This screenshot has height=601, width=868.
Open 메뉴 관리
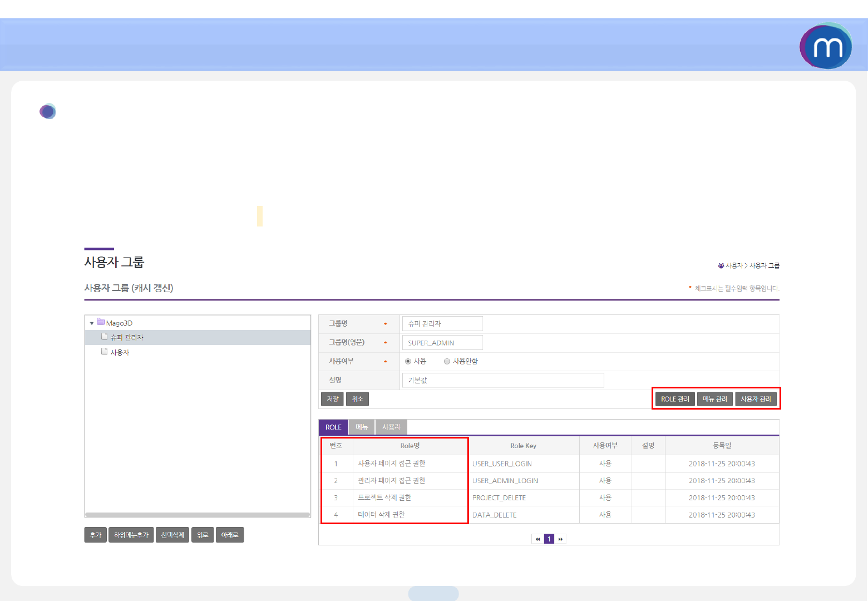tap(714, 399)
